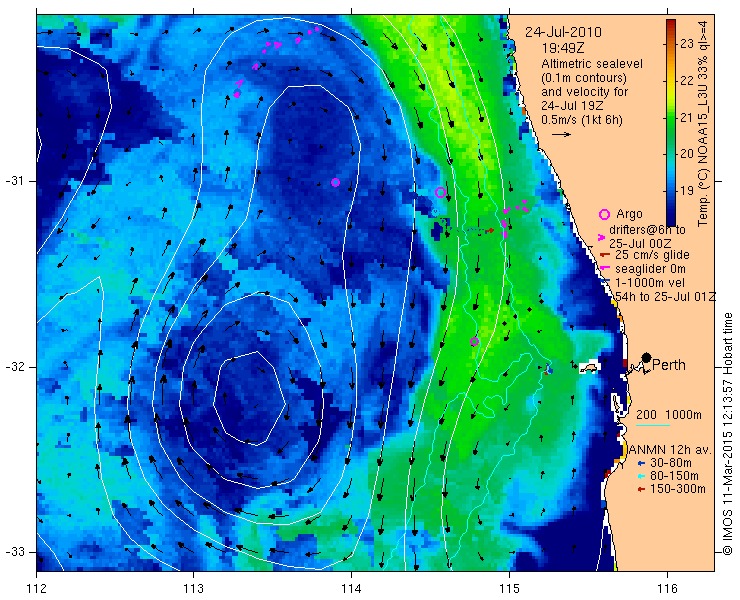The image size is (740, 600).
Task: Click the '-32' latitude axis label
Action: tap(14, 367)
